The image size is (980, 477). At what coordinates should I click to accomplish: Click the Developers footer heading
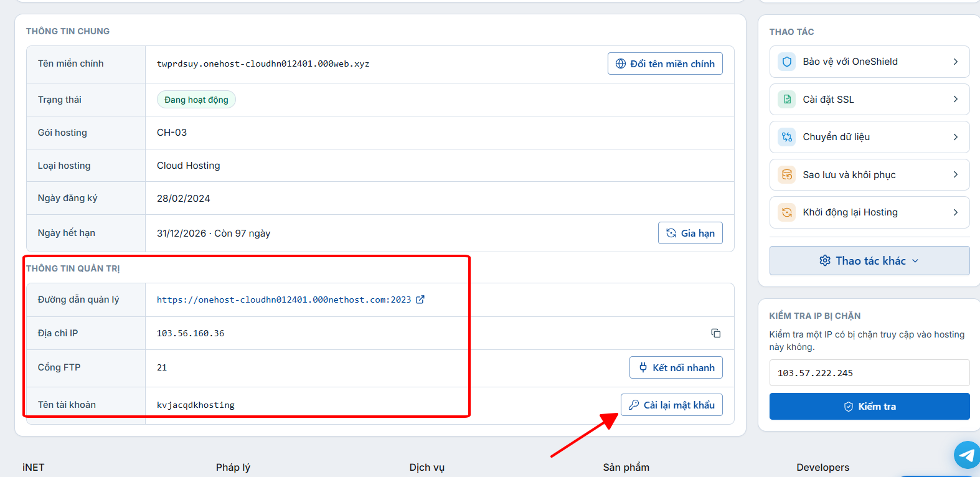coord(822,467)
